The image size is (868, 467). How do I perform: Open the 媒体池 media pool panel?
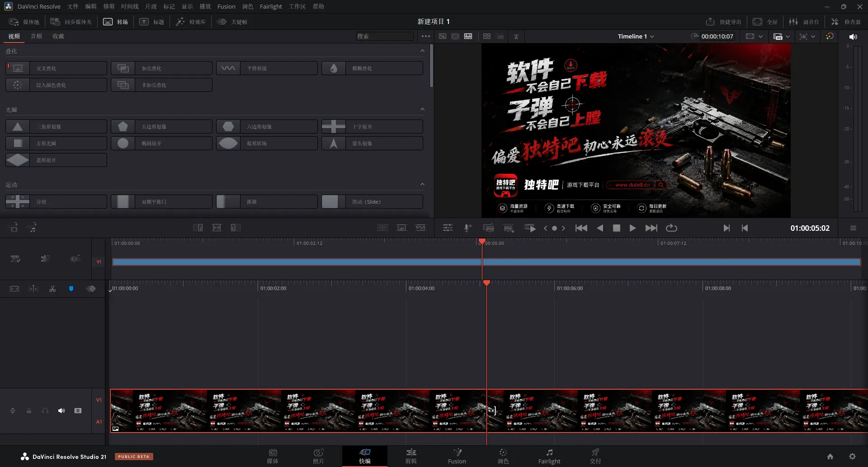24,22
